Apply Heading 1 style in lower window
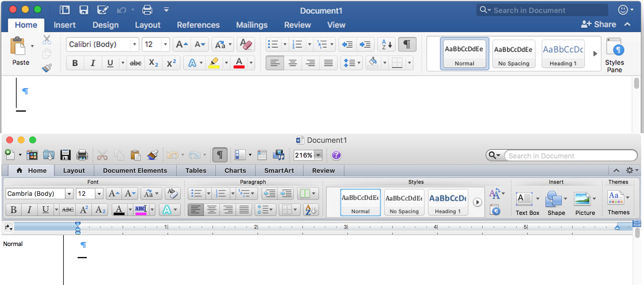 448,202
